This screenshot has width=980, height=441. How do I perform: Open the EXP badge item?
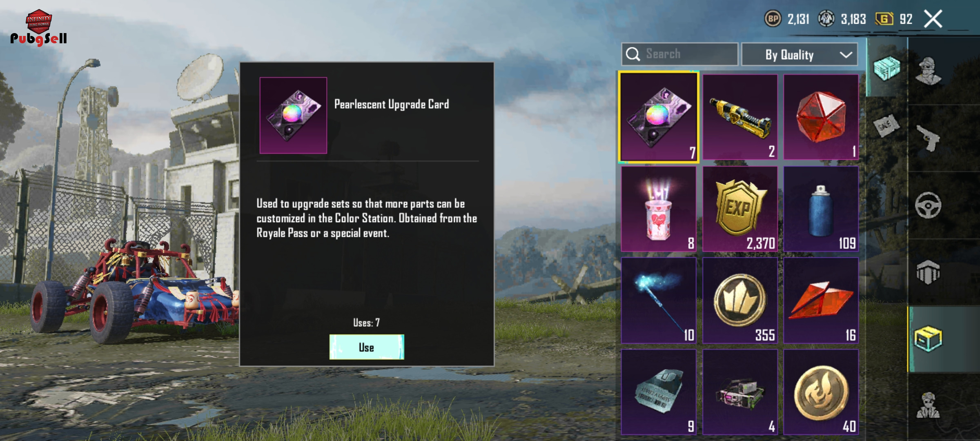tap(740, 209)
